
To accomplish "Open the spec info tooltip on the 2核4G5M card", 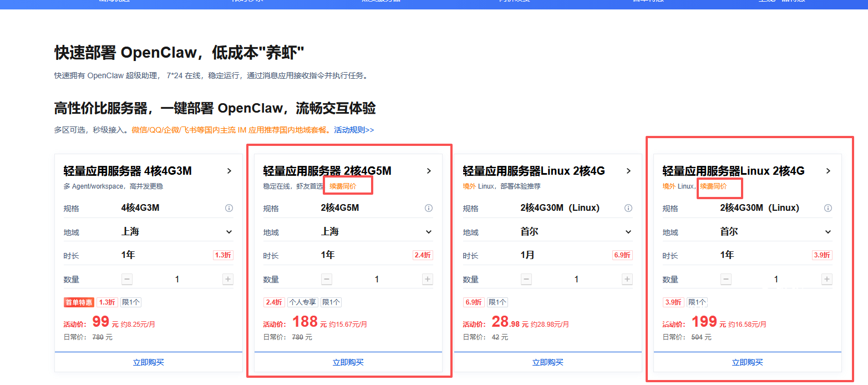I will pos(428,208).
